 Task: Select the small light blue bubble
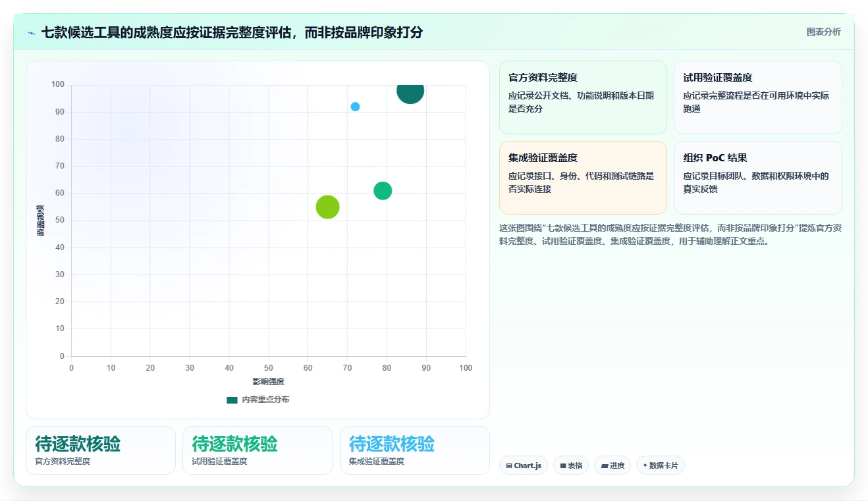(355, 107)
